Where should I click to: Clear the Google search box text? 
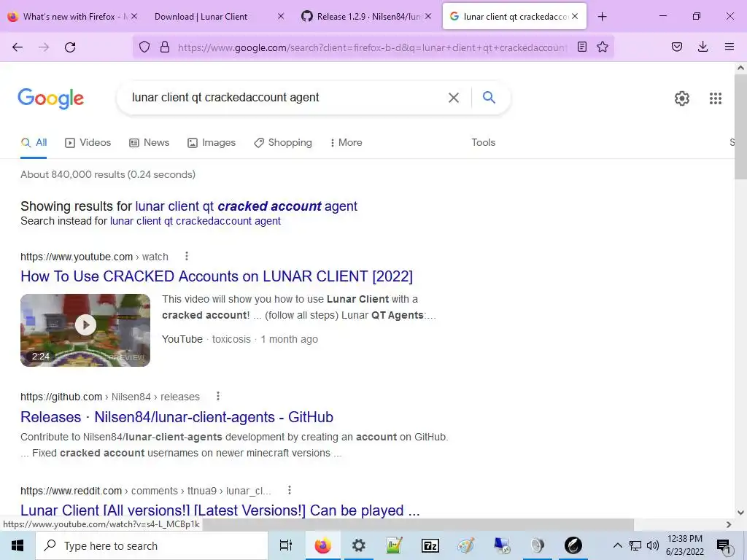(454, 98)
